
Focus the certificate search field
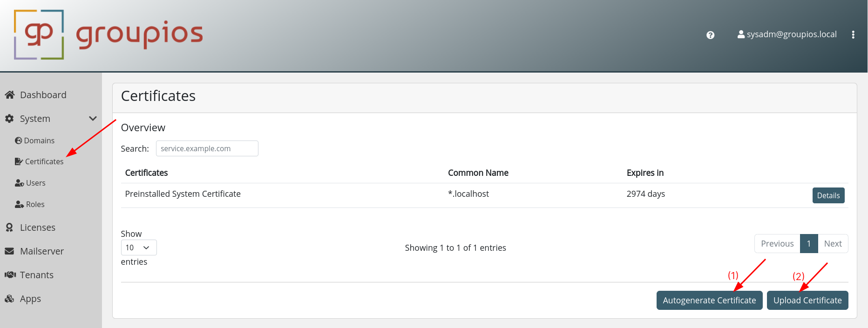point(207,148)
